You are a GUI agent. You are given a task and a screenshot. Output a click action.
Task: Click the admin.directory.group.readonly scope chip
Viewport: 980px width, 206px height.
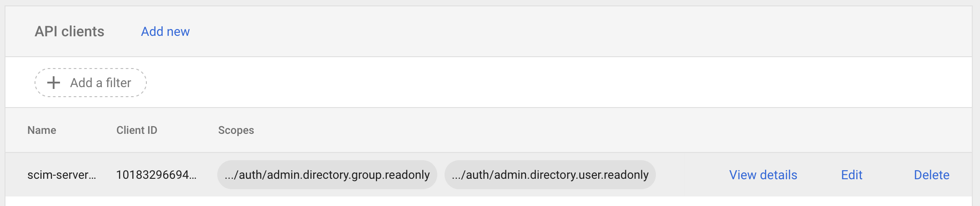click(x=327, y=175)
